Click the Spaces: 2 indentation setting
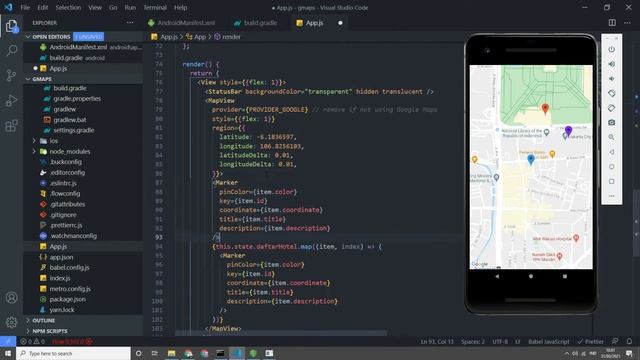 click(473, 342)
